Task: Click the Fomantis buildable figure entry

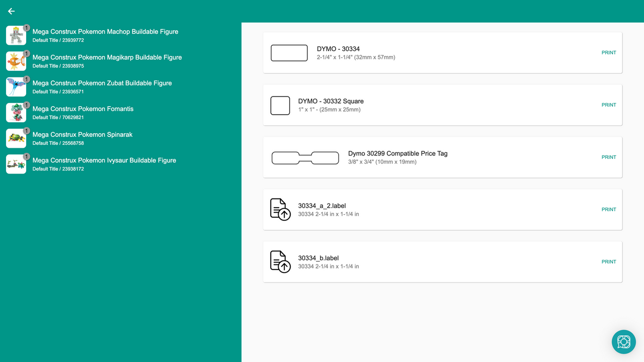Action: 83,109
